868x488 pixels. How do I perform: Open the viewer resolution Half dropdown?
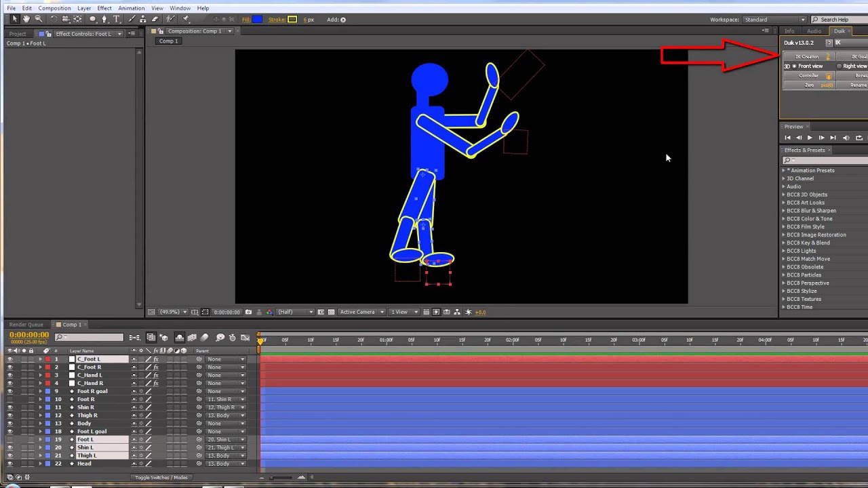pyautogui.click(x=296, y=312)
